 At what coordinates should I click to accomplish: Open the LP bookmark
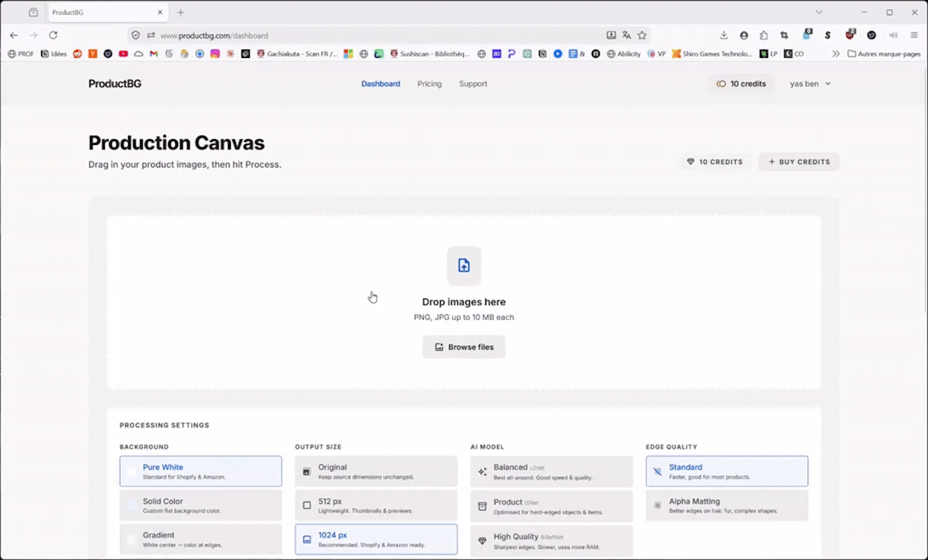[768, 54]
